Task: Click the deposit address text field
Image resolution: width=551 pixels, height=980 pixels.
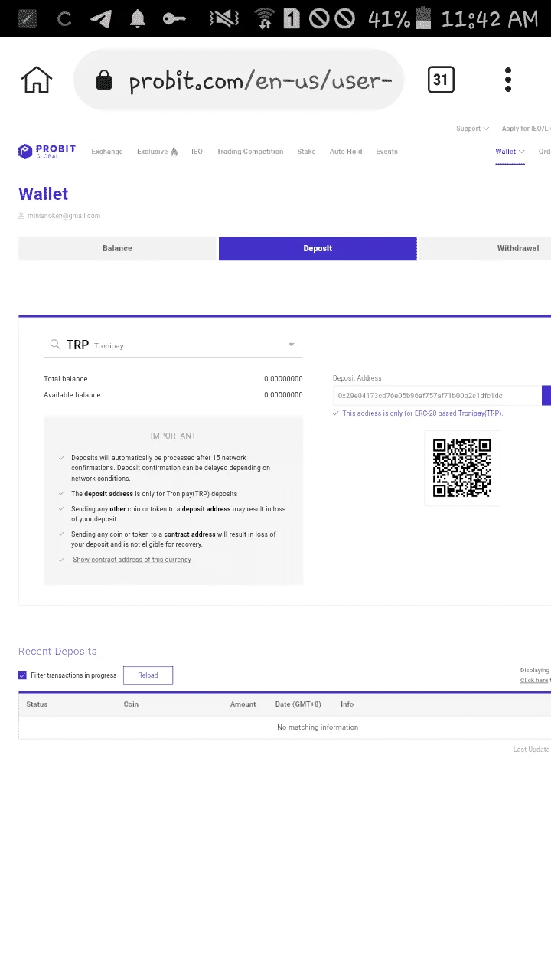Action: click(x=437, y=395)
